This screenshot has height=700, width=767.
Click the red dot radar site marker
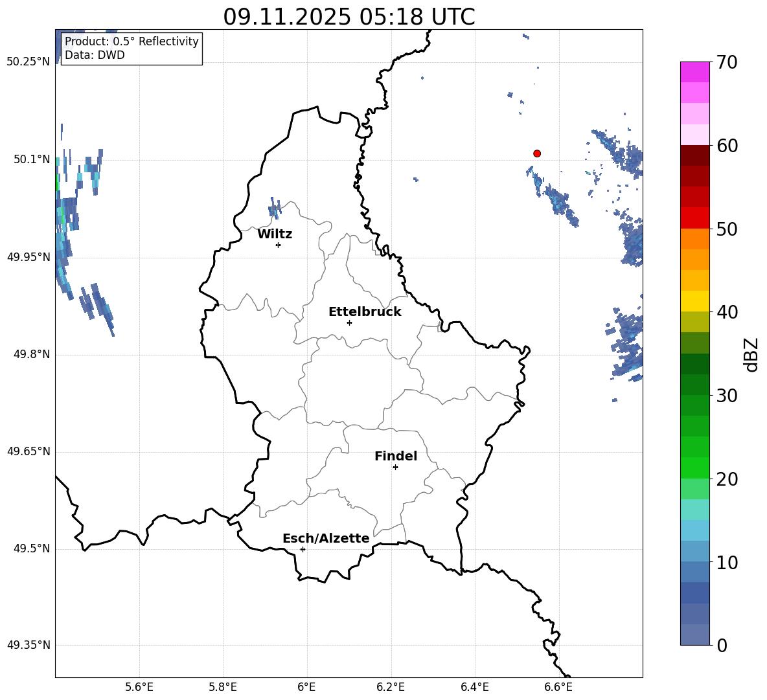[536, 153]
